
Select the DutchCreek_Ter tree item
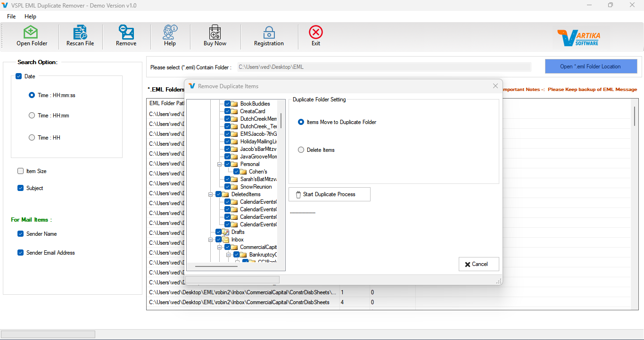(x=258, y=126)
